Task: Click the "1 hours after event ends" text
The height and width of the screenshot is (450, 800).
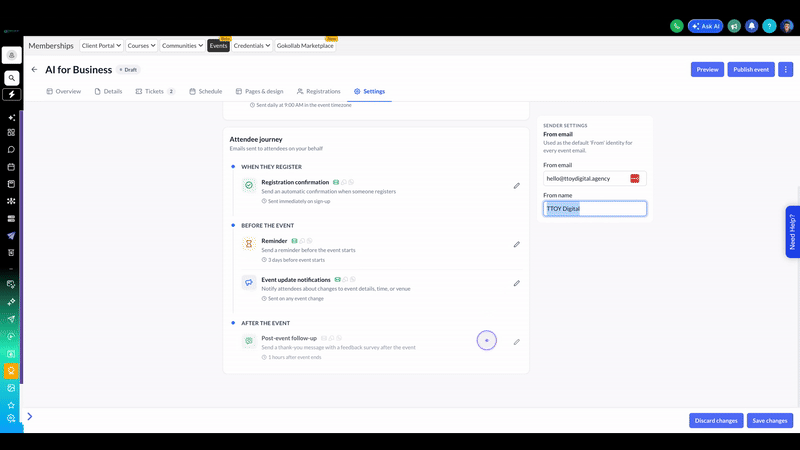Action: pyautogui.click(x=295, y=357)
